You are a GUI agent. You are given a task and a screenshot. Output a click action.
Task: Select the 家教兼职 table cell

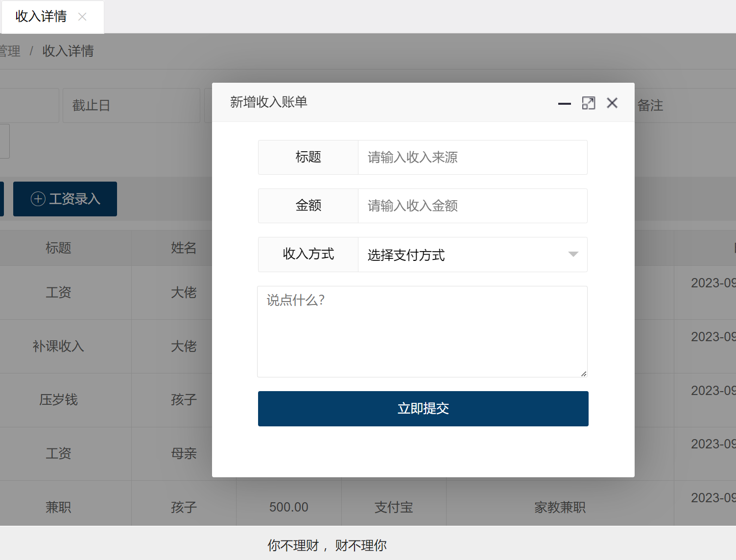[560, 507]
